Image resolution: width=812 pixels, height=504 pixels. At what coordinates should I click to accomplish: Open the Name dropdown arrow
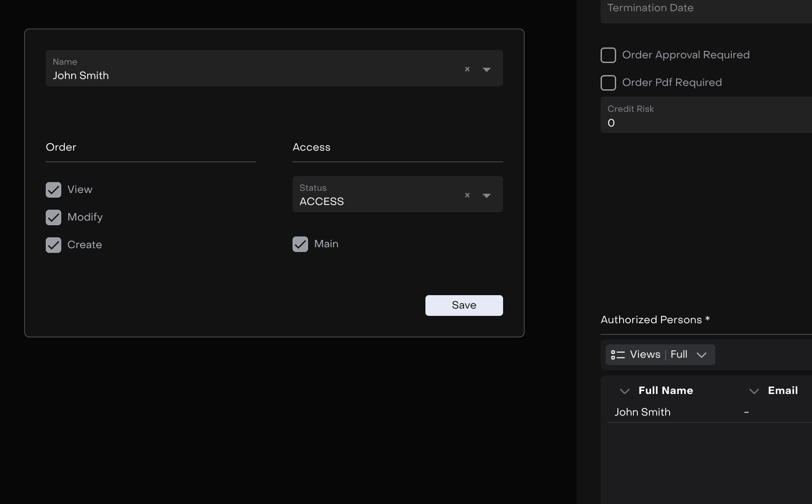point(486,69)
